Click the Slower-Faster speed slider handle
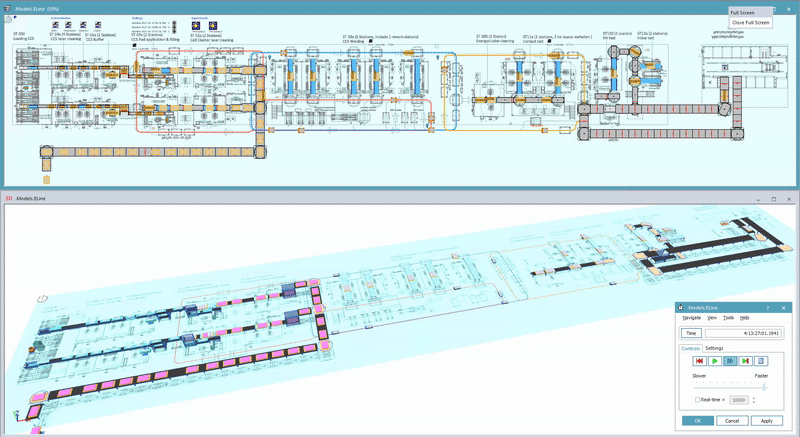The width and height of the screenshot is (800, 437). tap(766, 387)
